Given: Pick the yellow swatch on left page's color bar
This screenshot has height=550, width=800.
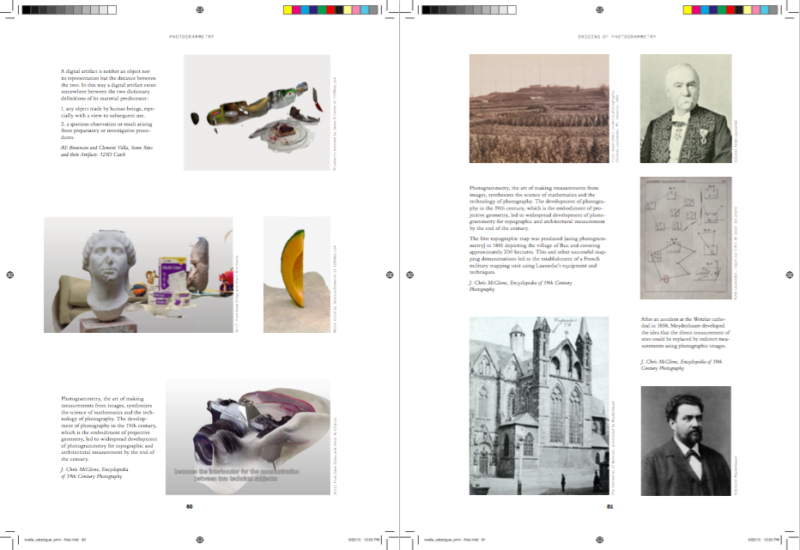Looking at the screenshot, I should click(x=288, y=10).
